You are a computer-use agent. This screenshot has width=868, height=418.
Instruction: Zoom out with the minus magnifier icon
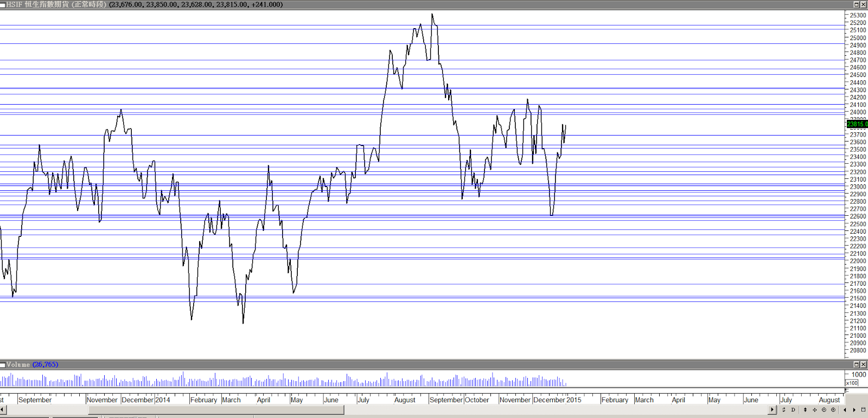[x=824, y=410]
